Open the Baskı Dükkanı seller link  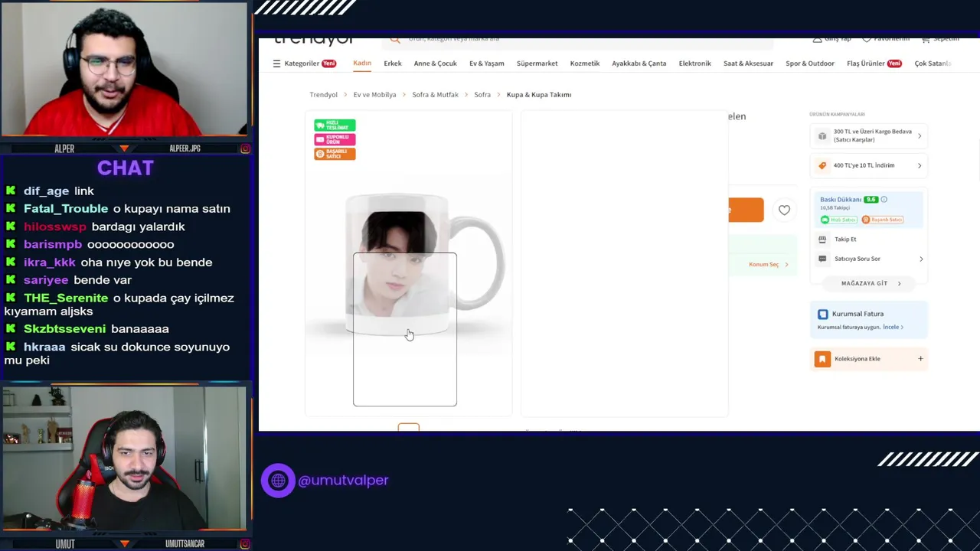(841, 200)
